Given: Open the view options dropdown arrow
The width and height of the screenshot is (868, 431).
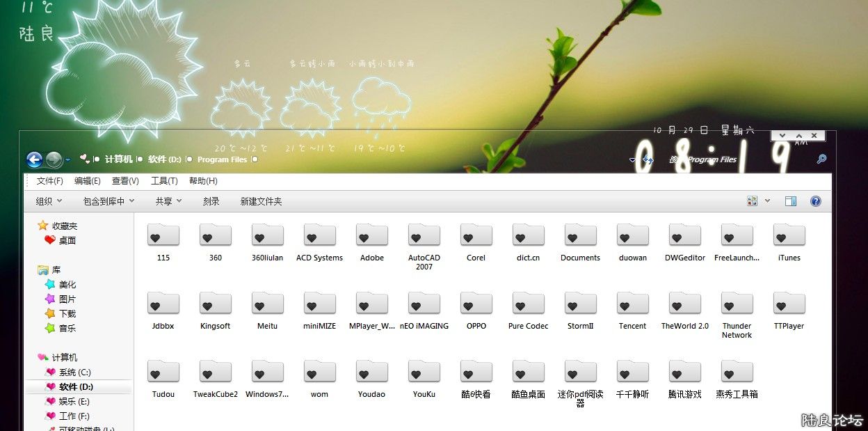Looking at the screenshot, I should coord(768,201).
